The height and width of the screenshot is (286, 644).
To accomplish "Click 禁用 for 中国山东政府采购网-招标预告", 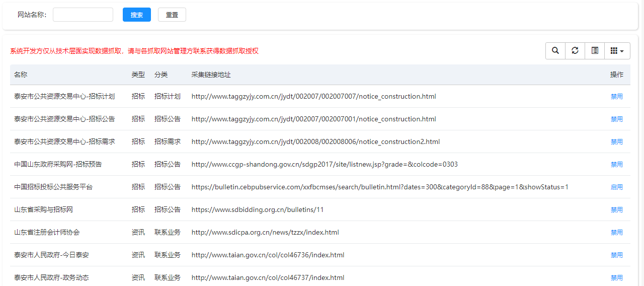I will [616, 165].
